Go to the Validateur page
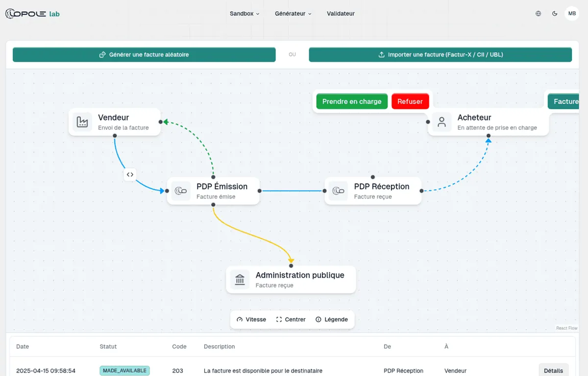588x376 pixels. point(341,14)
